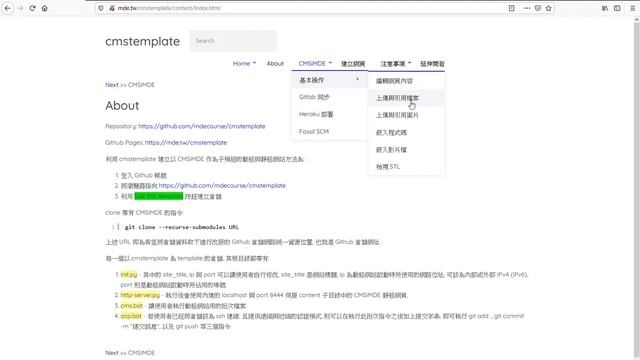This screenshot has width=640, height=360.
Task: Click the highlighted acp.bat list item
Action: [131, 316]
